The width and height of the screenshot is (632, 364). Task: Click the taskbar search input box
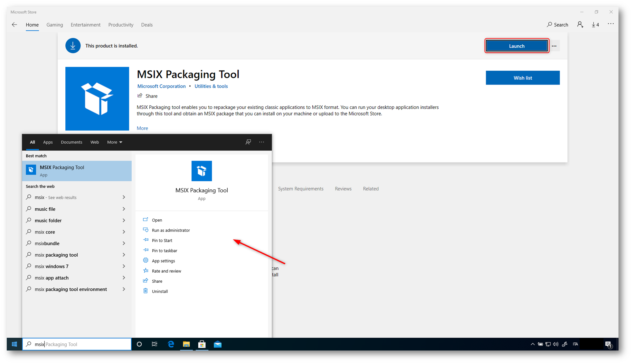click(x=77, y=344)
